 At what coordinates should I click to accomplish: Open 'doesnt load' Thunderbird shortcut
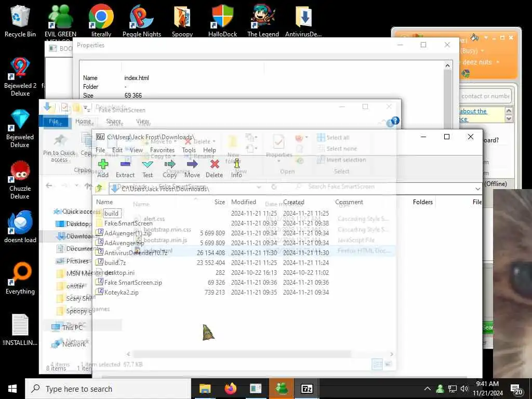(x=20, y=227)
